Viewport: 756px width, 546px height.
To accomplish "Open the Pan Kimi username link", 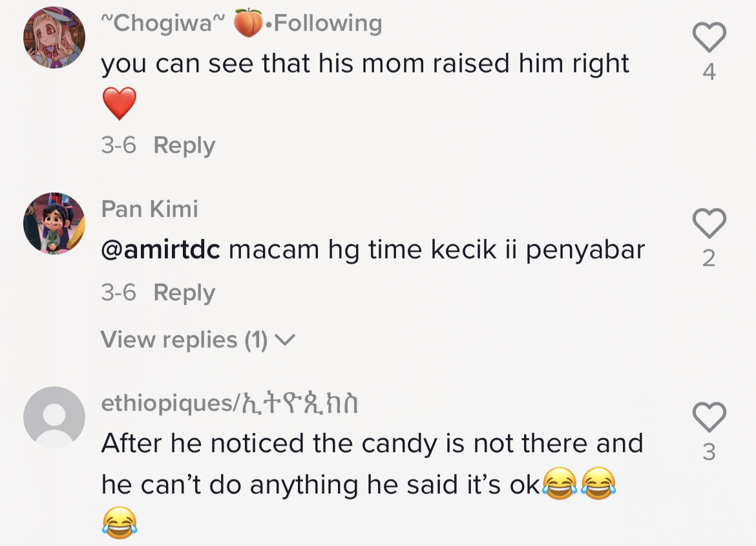I will 150,209.
